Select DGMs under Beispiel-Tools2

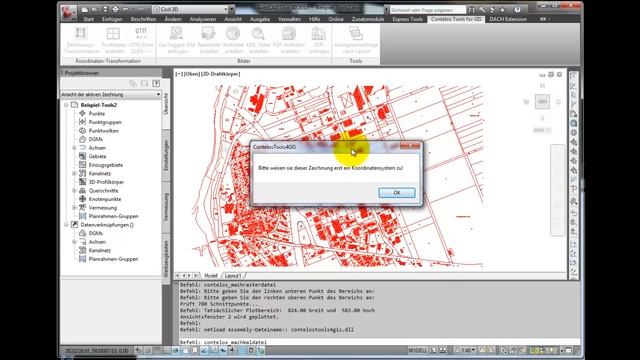click(96, 139)
